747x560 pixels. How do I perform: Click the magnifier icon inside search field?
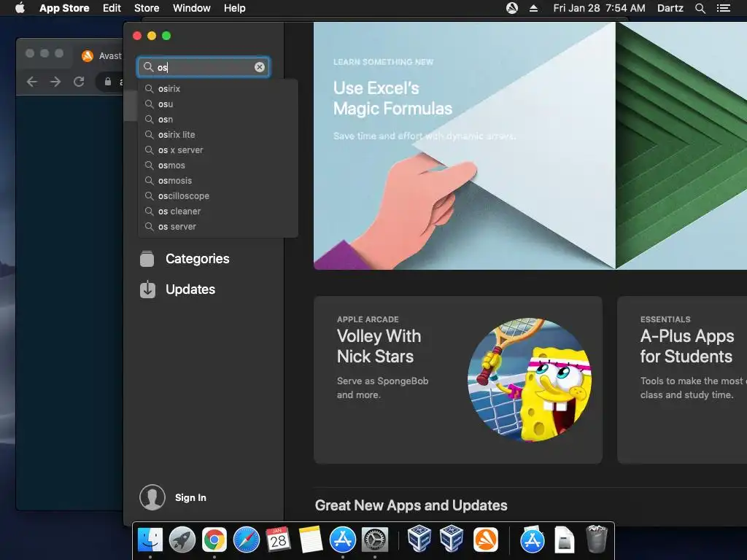pos(149,67)
